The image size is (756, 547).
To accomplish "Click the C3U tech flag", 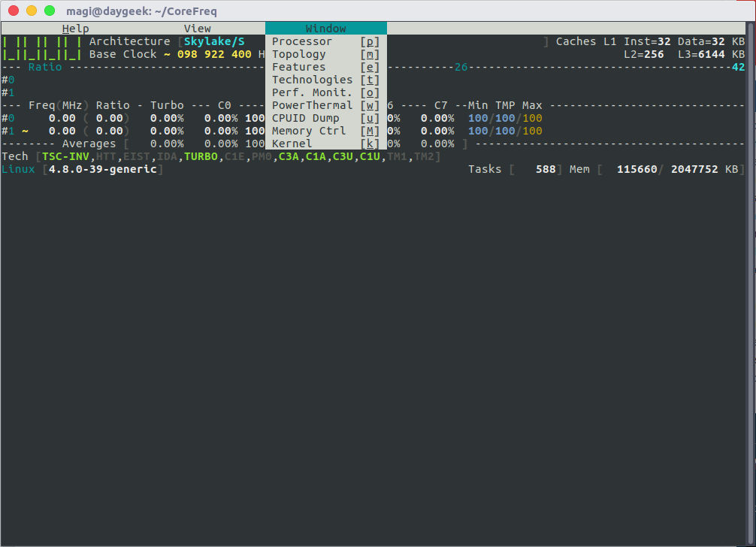I will 343,156.
